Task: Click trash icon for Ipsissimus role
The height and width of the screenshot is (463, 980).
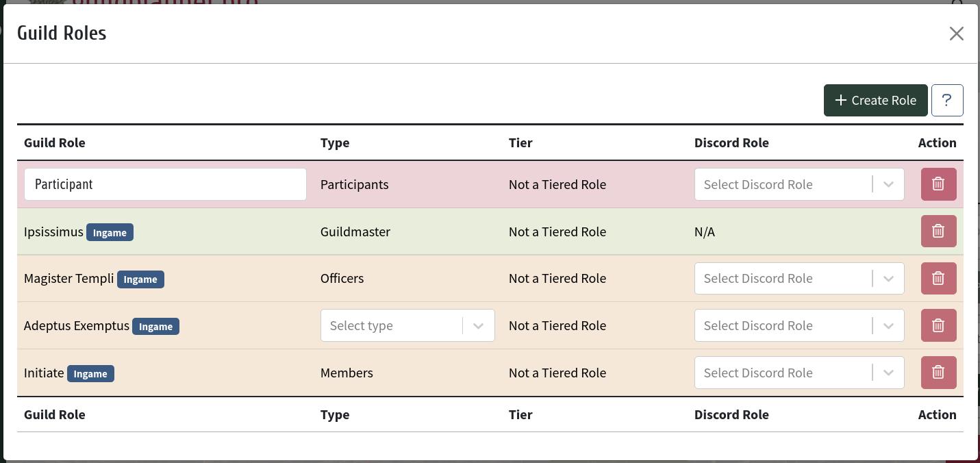Action: 938,231
